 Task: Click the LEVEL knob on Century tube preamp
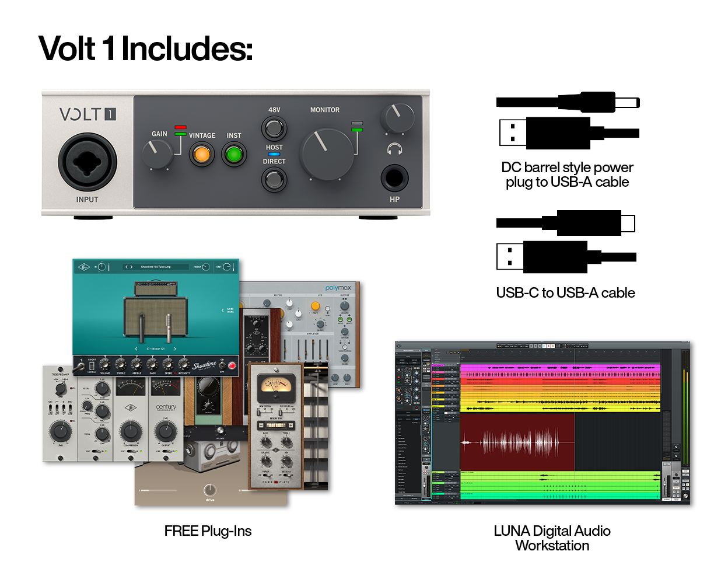coord(61,431)
